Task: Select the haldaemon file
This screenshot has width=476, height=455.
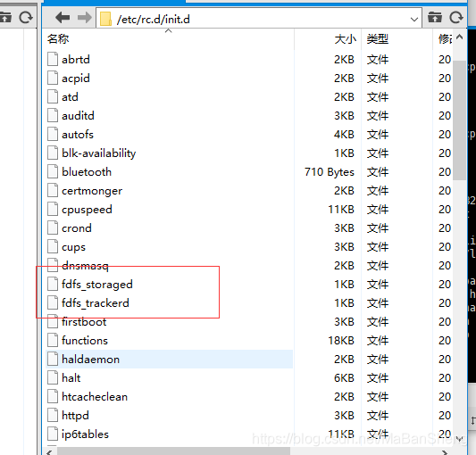Action: tap(90, 360)
